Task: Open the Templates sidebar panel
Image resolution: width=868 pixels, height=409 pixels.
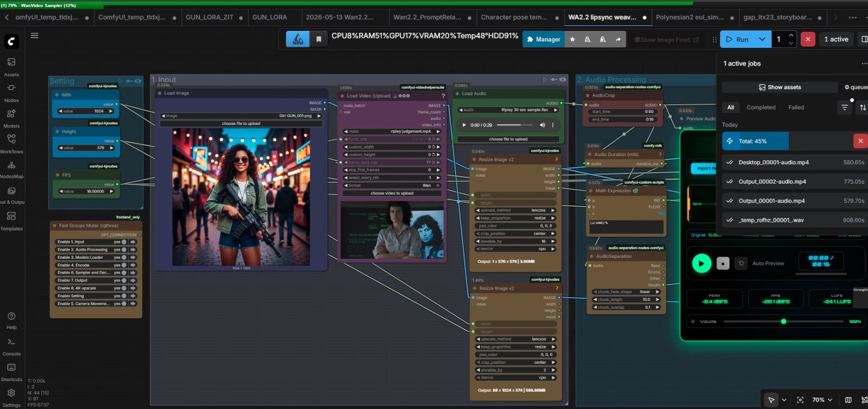Action: 11,220
